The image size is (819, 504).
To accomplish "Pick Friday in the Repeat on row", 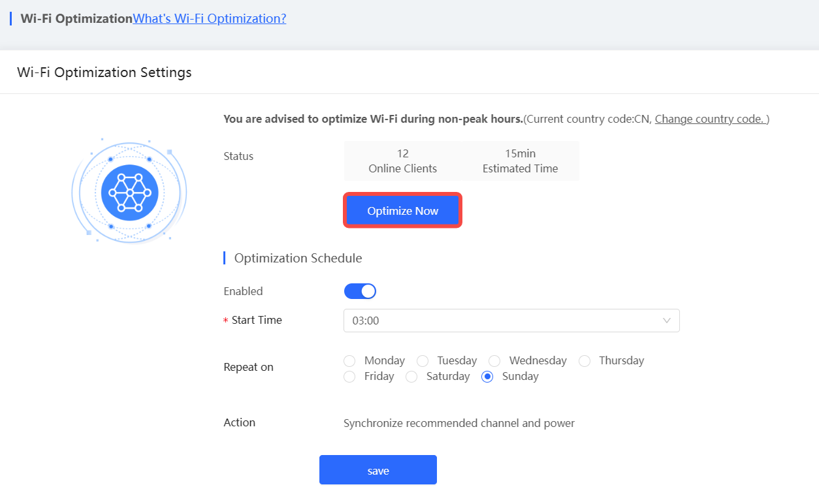I will pyautogui.click(x=349, y=376).
